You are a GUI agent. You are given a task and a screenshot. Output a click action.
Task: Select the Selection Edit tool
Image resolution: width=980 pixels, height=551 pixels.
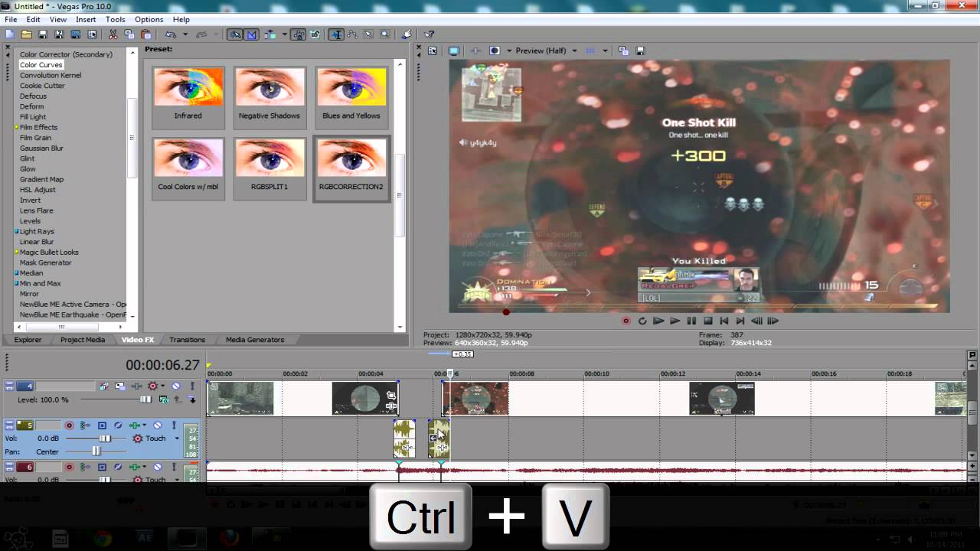[x=368, y=34]
